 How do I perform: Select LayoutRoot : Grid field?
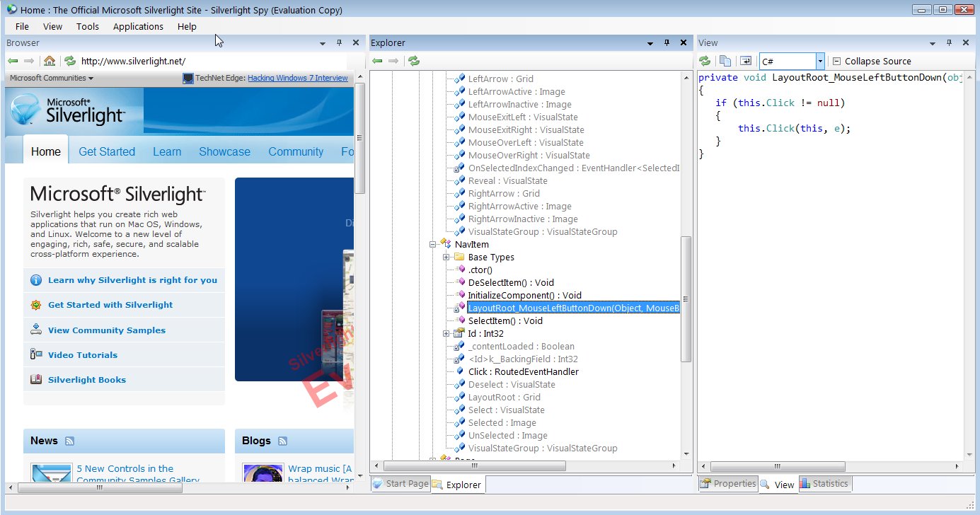[x=504, y=397]
